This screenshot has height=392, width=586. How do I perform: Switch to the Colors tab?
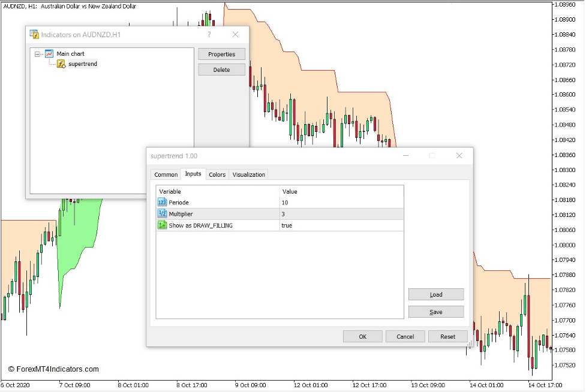pyautogui.click(x=217, y=174)
